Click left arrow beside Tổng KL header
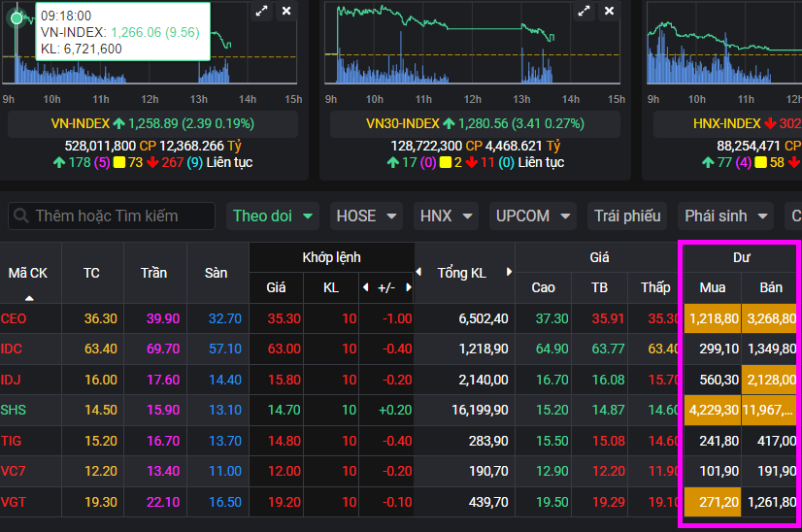This screenshot has height=532, width=802. 419,273
